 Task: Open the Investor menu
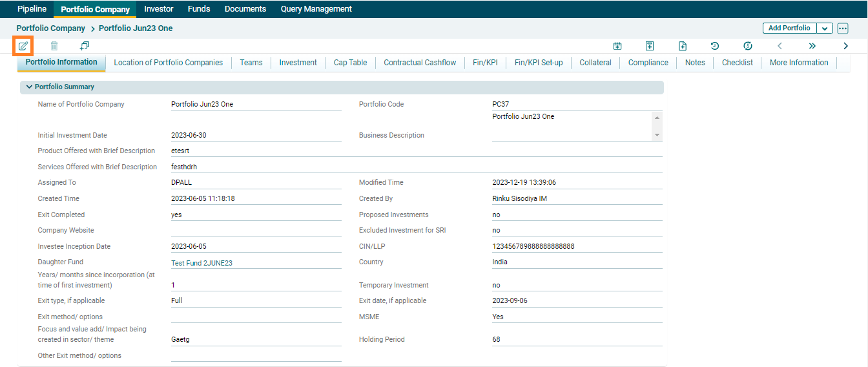point(159,9)
